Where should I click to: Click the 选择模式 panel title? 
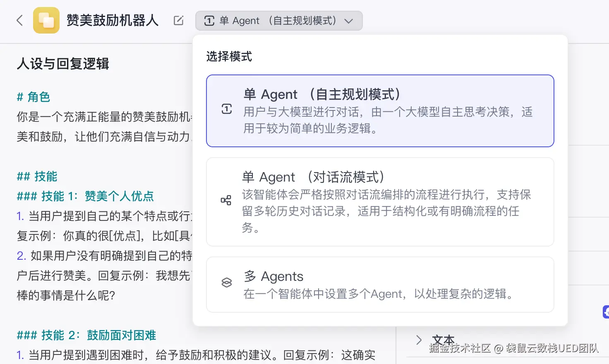tap(229, 56)
